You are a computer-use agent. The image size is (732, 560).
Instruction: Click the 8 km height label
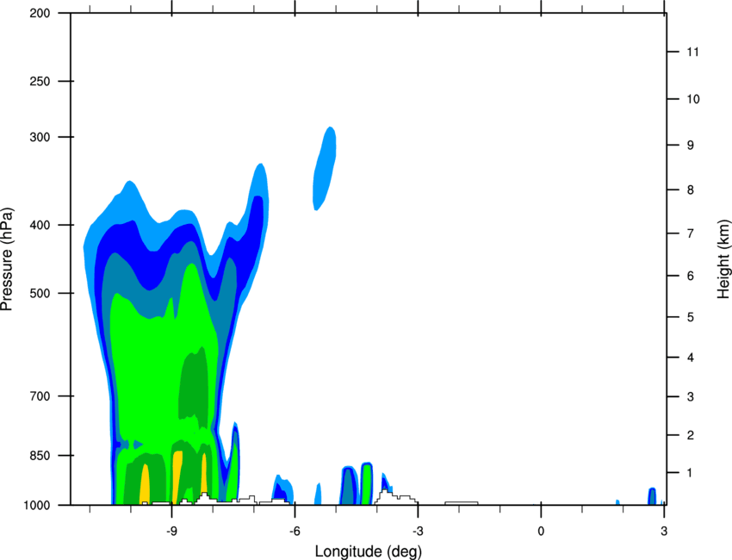pyautogui.click(x=691, y=190)
